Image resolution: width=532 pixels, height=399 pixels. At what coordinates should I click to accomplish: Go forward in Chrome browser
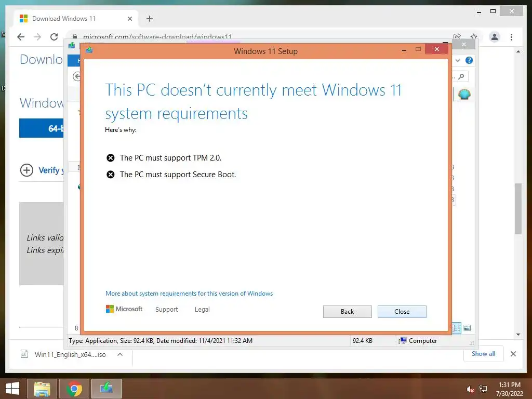(x=37, y=37)
